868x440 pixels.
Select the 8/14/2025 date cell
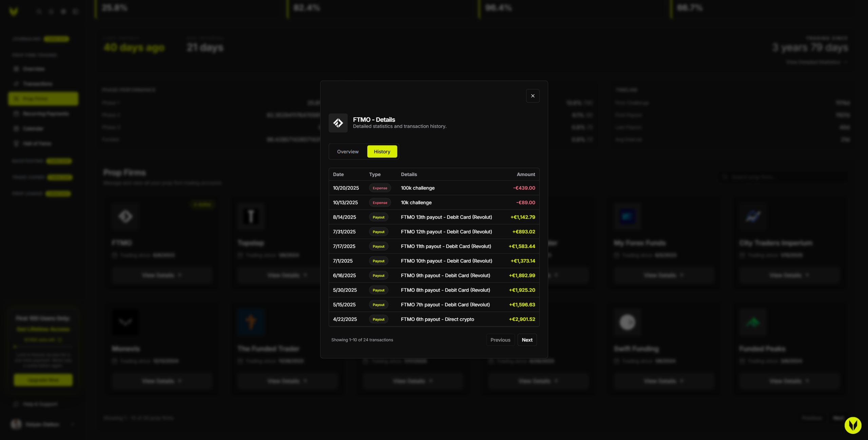click(x=344, y=217)
